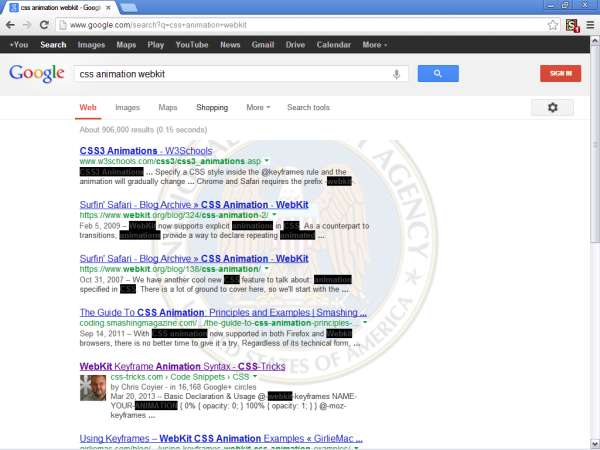Select Search in the black bar
The height and width of the screenshot is (450, 600).
point(53,45)
